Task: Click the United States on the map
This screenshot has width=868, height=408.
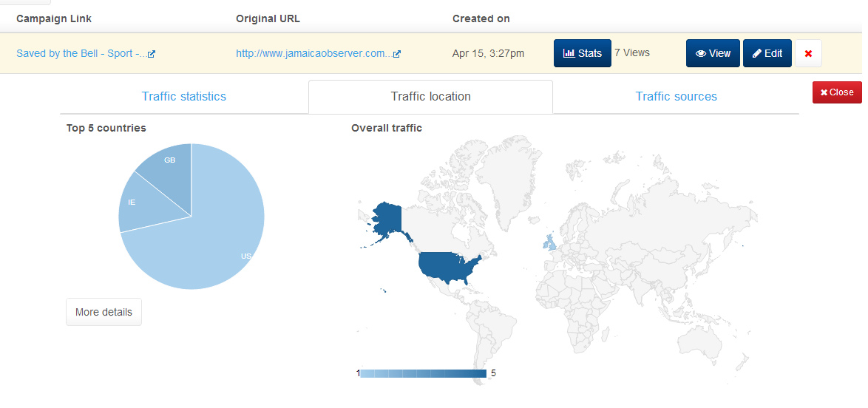Action: pos(448,266)
